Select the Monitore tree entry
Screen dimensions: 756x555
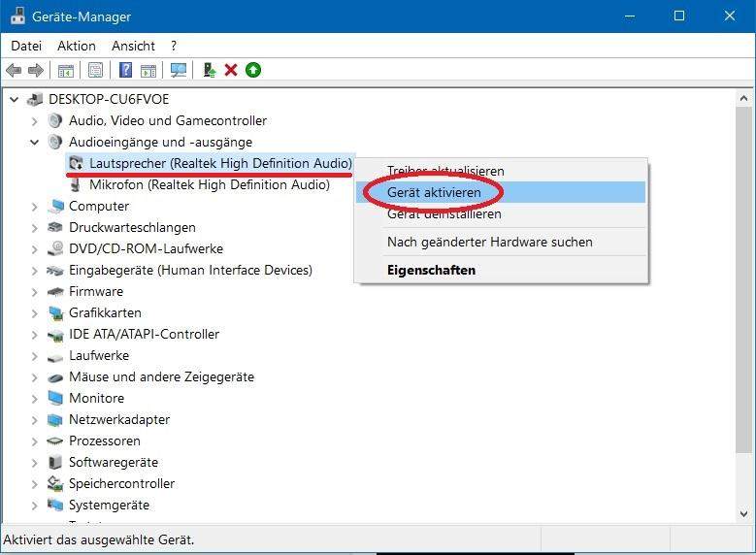tap(96, 398)
